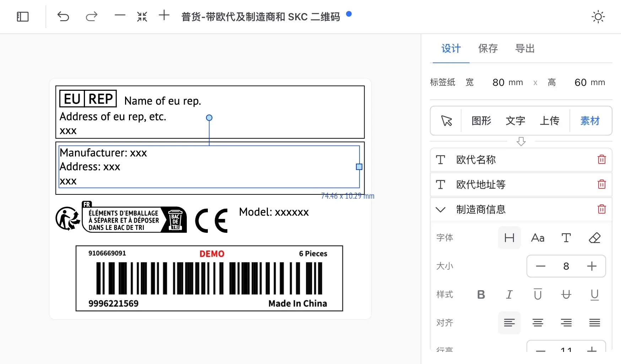The width and height of the screenshot is (621, 364).
Task: Increase font size with plus stepper
Action: (592, 266)
